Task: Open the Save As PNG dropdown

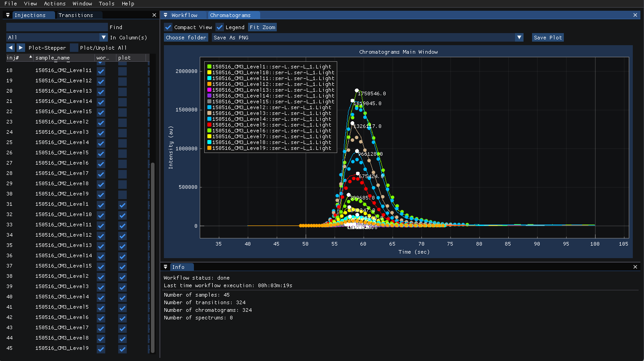Action: click(x=368, y=38)
